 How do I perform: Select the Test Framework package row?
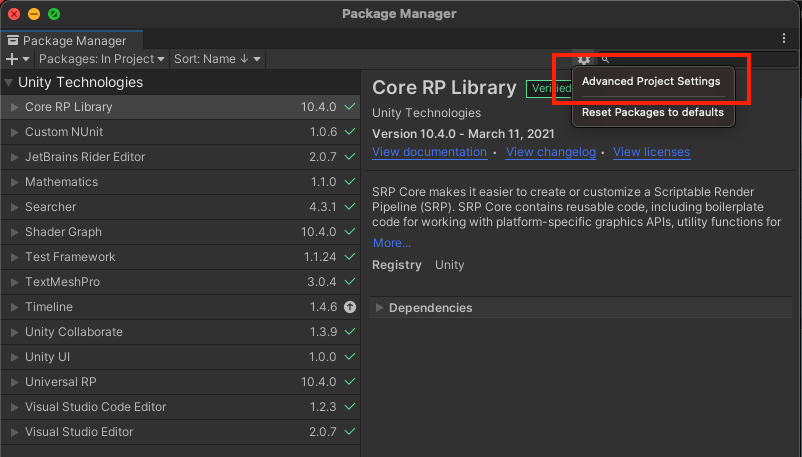pos(180,257)
